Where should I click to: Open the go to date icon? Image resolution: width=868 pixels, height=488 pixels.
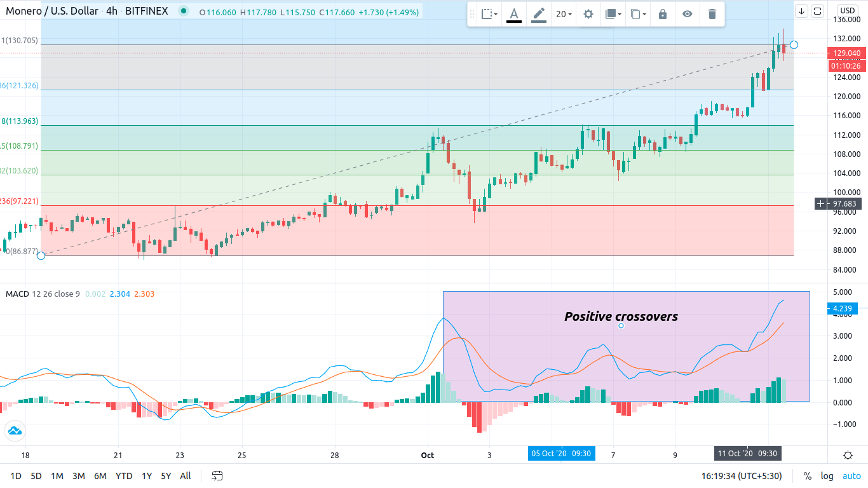click(x=217, y=476)
